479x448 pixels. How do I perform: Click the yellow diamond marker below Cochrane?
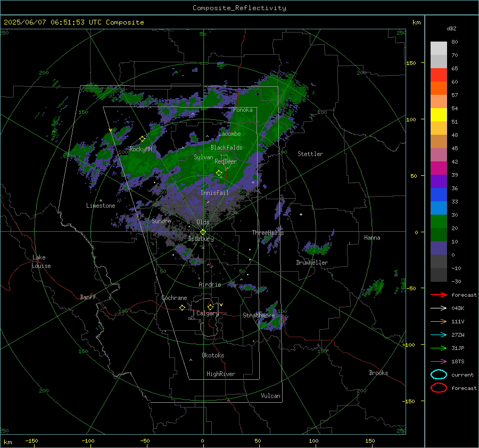coord(182,307)
